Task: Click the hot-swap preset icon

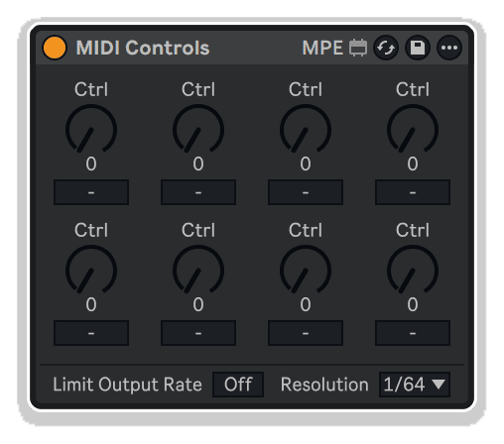Action: coord(386,48)
